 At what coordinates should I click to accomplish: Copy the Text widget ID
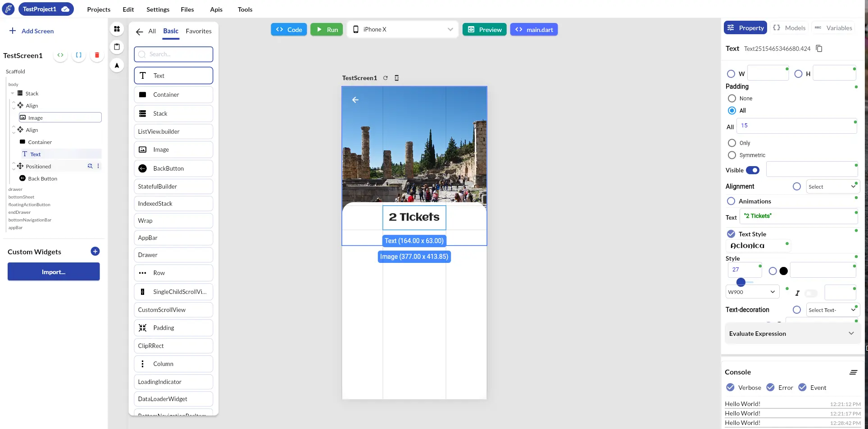point(819,49)
